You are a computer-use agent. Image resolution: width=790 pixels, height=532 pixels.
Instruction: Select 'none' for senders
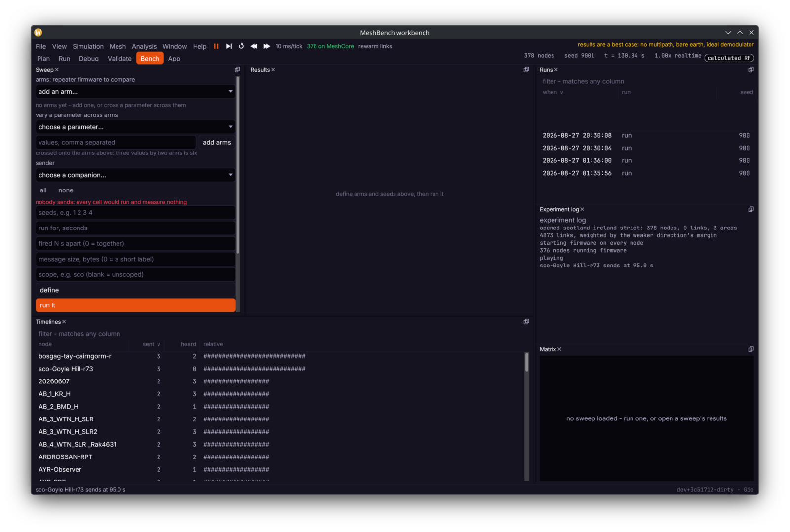coord(66,190)
